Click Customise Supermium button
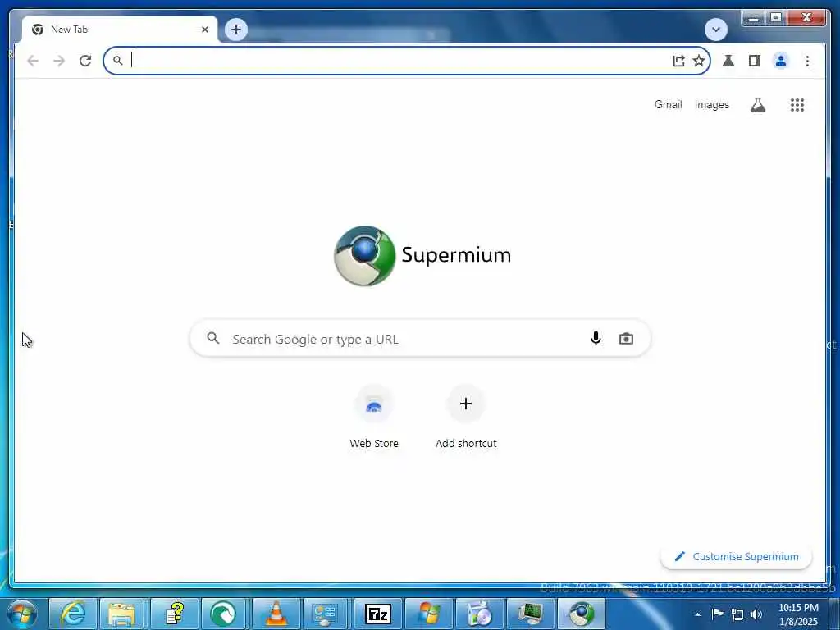This screenshot has height=630, width=840. pyautogui.click(x=736, y=557)
